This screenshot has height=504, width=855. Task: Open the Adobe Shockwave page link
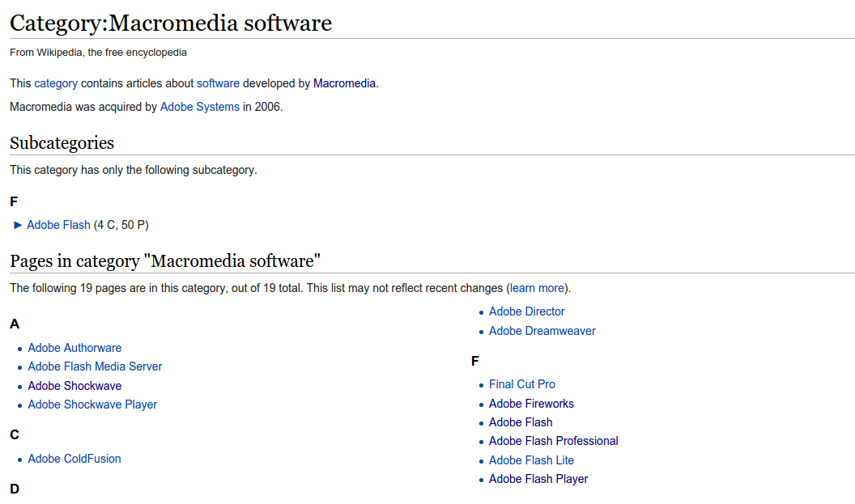click(x=74, y=386)
